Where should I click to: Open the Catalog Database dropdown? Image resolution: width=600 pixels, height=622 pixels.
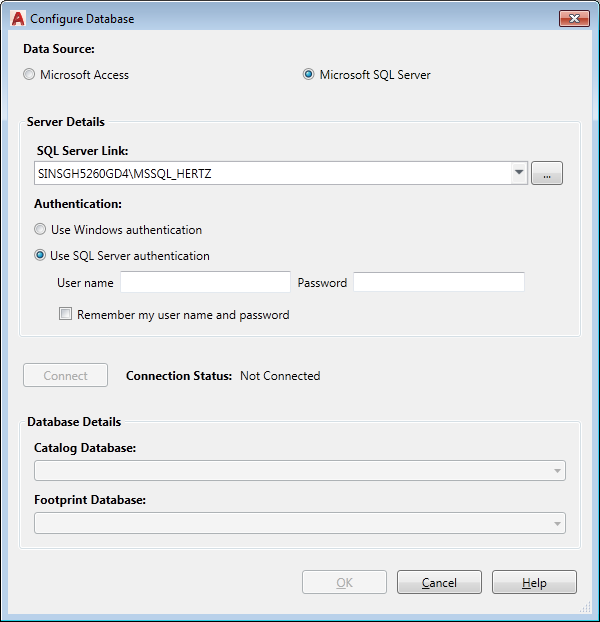click(300, 470)
